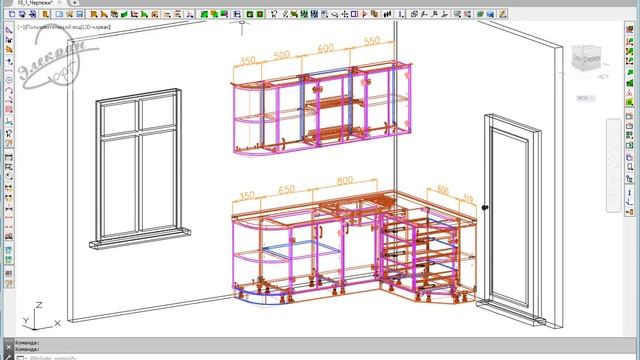Click the red arrow toolbar icon
640x360 pixels.
coord(364,14)
